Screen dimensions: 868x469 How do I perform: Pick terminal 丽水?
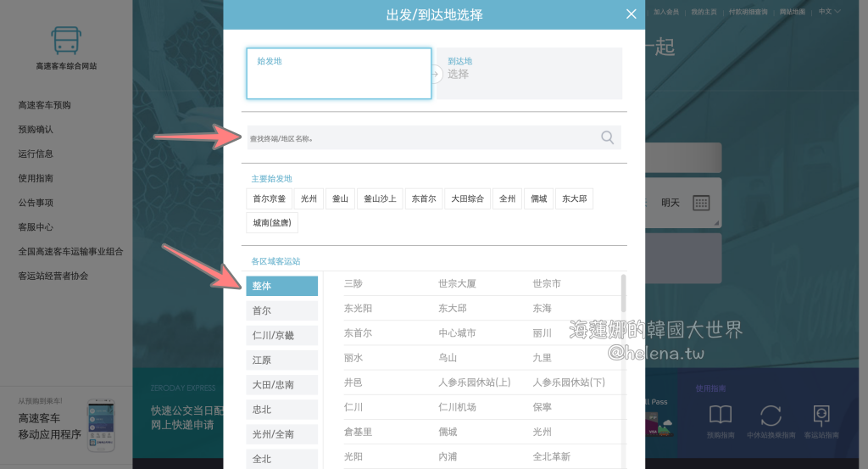tap(353, 358)
